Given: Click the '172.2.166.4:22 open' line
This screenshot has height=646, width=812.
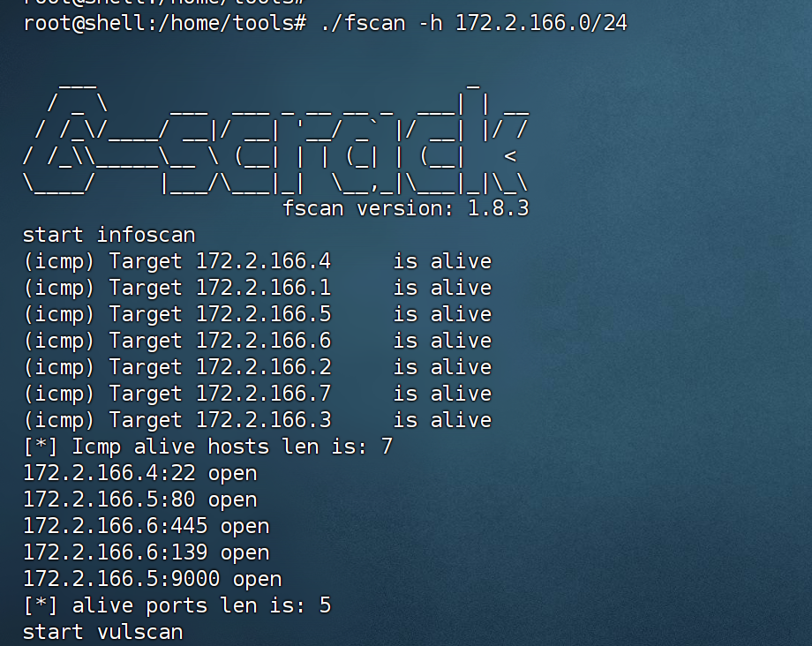Looking at the screenshot, I should [x=140, y=473].
